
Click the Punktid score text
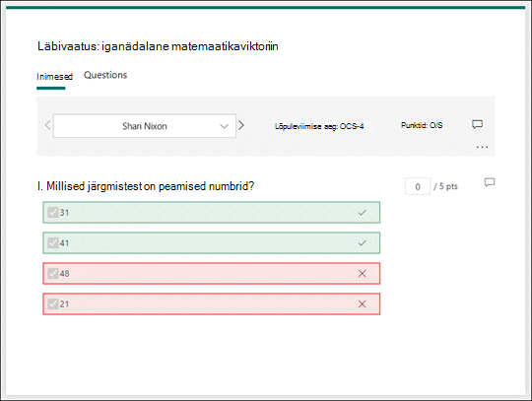pyautogui.click(x=422, y=125)
